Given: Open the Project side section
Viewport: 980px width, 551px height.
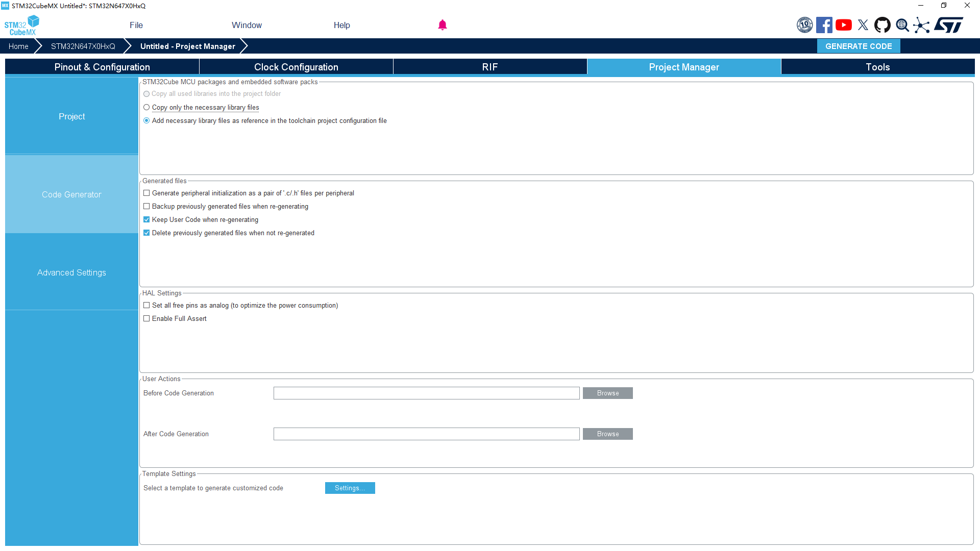Looking at the screenshot, I should tap(71, 116).
